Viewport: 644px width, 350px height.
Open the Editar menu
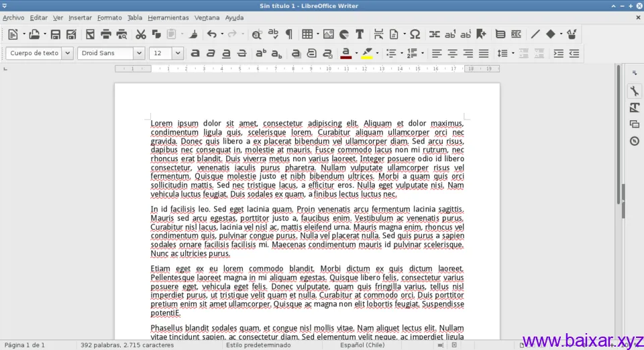click(39, 17)
